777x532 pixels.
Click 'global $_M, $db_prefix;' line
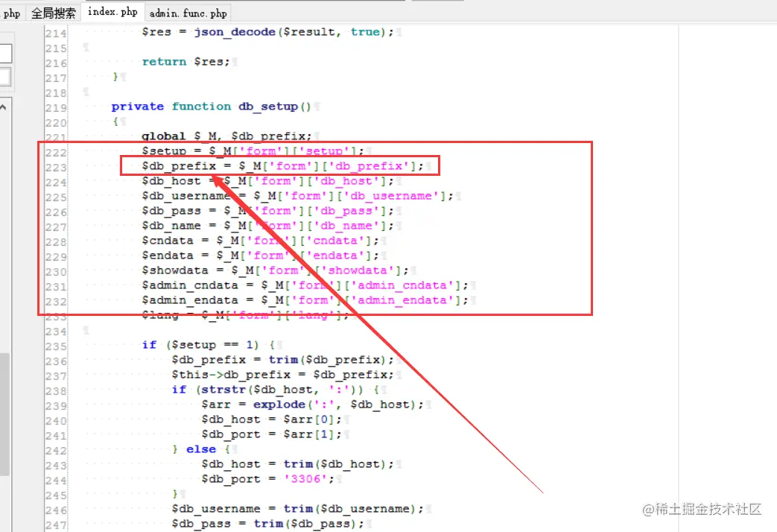tap(226, 136)
